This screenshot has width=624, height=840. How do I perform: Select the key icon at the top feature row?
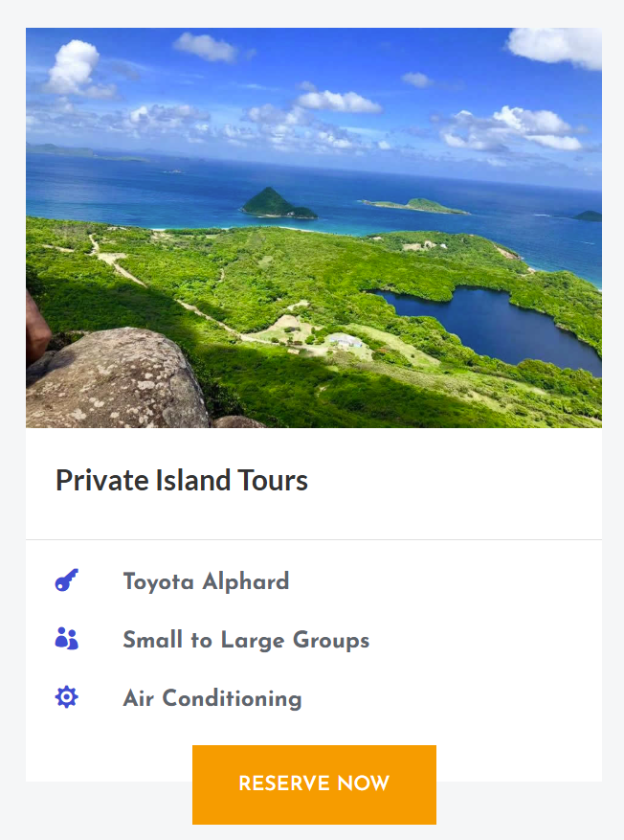[x=65, y=580]
